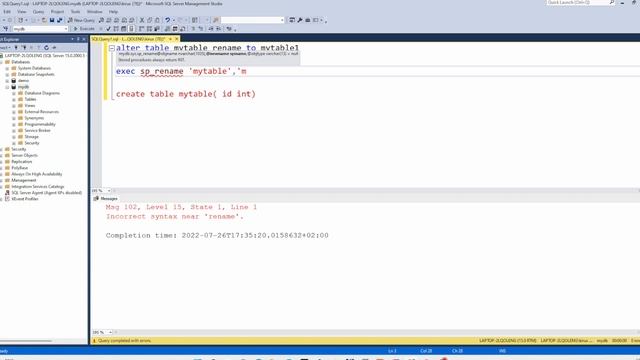Open the Find in toolbar search box
The height and width of the screenshot is (360, 640).
252,20
